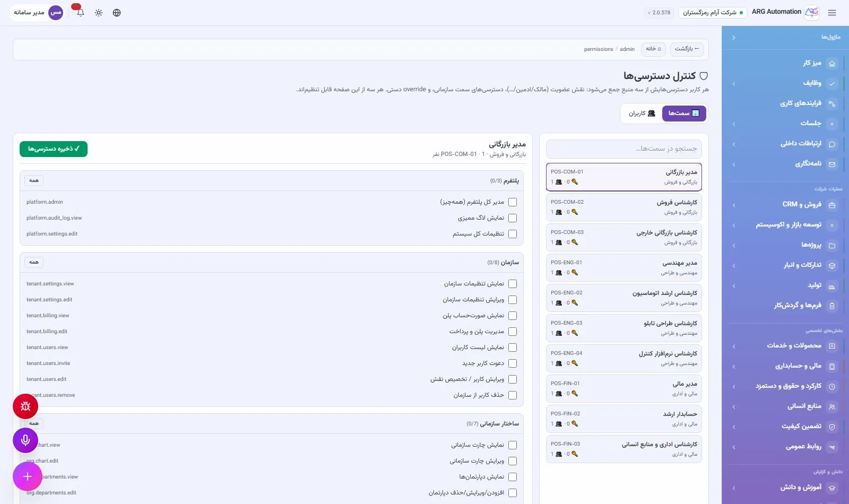Screen dimensions: 849x504
Task: Open the نامه‌نگاری envelope icon
Action: click(x=832, y=164)
